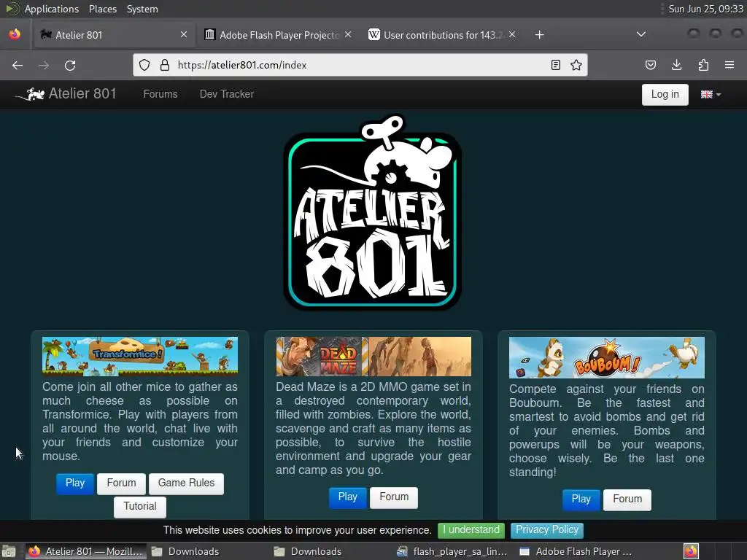Open the Dev Tracker navbar link

pyautogui.click(x=227, y=94)
